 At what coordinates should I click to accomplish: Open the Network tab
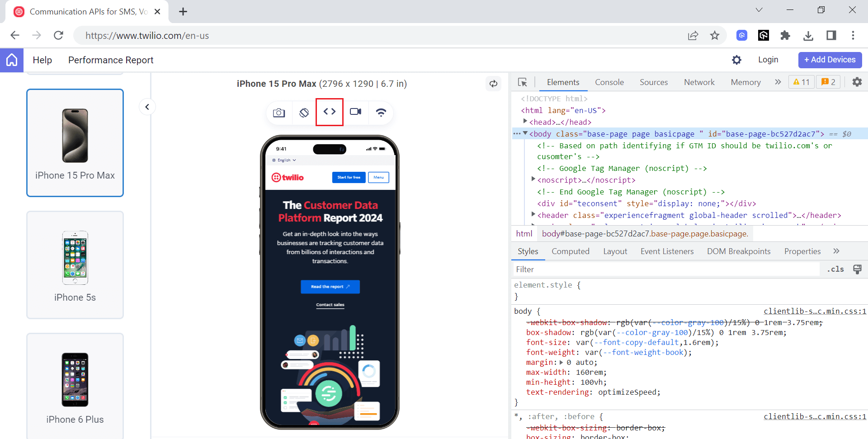click(699, 82)
